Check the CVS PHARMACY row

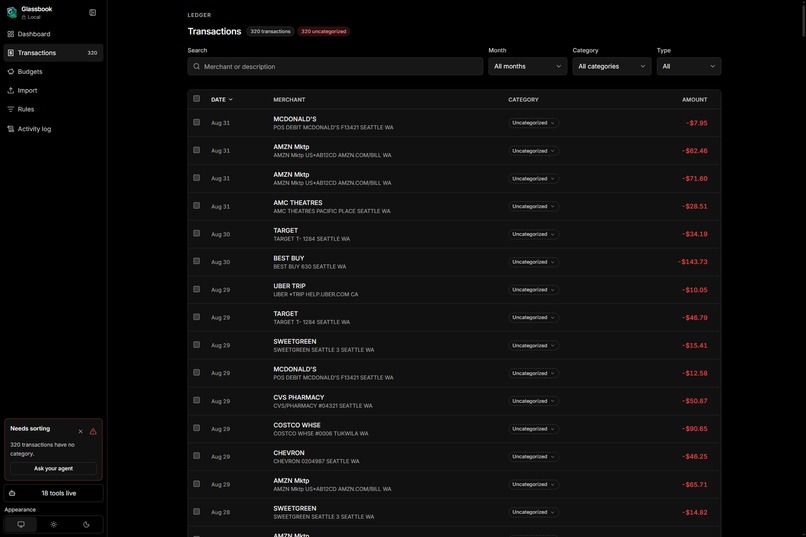click(196, 400)
